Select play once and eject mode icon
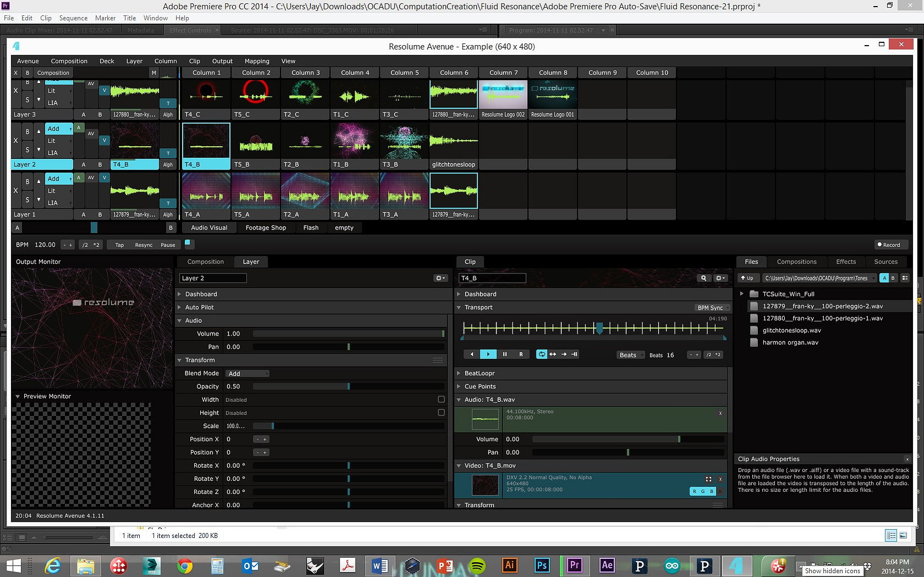 coord(564,354)
